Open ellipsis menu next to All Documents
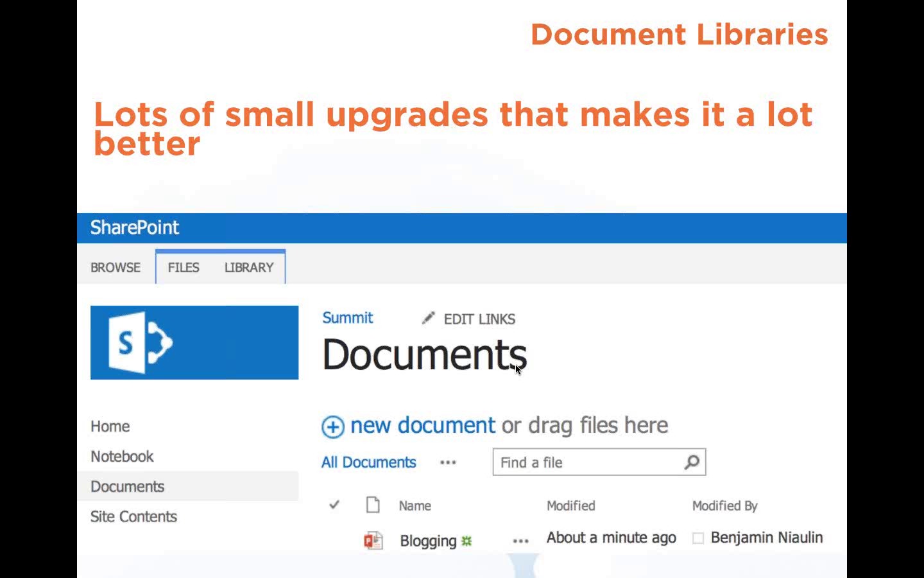This screenshot has height=578, width=924. 448,462
